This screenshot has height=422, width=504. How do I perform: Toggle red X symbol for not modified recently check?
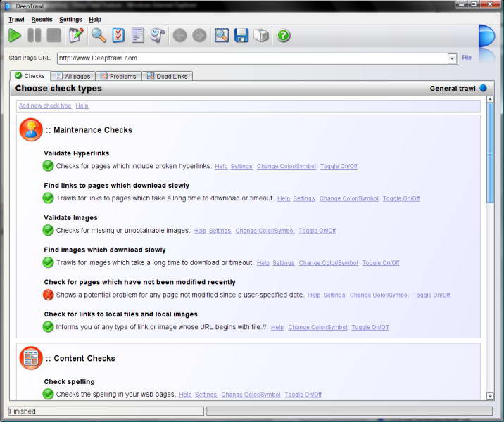(48, 295)
